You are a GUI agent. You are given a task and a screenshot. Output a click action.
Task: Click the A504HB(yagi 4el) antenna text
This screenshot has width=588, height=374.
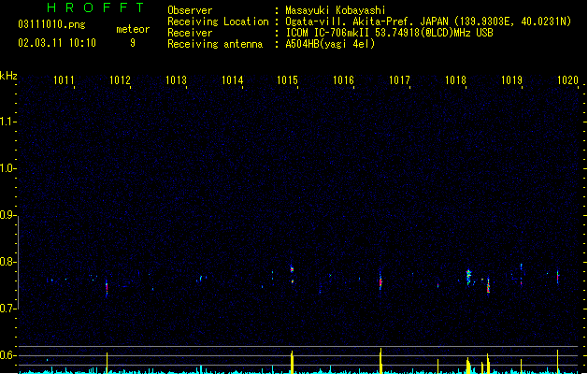coord(330,44)
